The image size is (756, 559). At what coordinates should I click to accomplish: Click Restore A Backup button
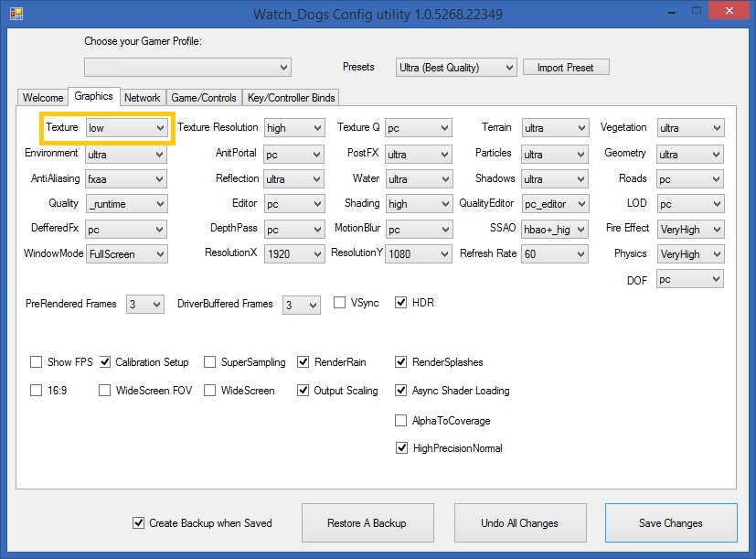tap(367, 522)
